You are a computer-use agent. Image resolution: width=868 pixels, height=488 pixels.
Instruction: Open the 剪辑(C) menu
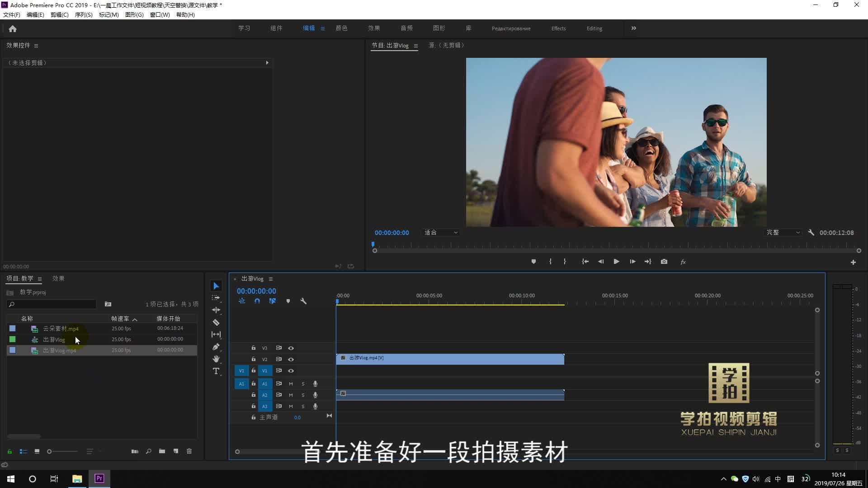(59, 15)
